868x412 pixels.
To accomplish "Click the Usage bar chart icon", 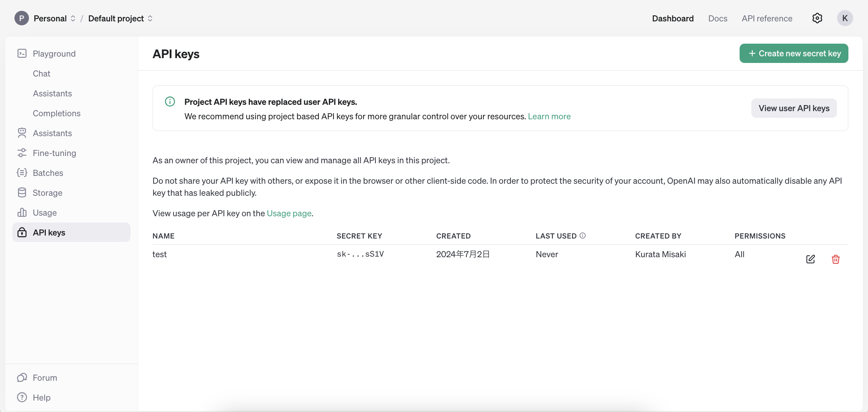I will (x=22, y=212).
